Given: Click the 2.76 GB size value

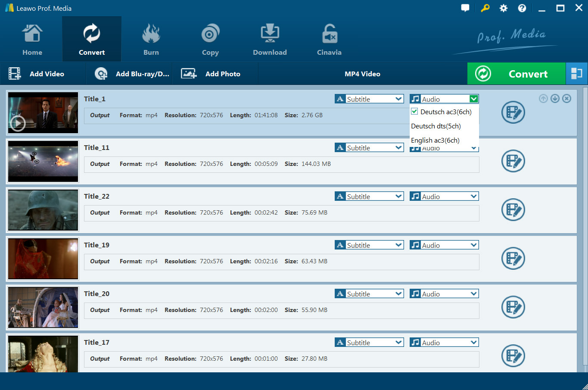Looking at the screenshot, I should tap(312, 115).
